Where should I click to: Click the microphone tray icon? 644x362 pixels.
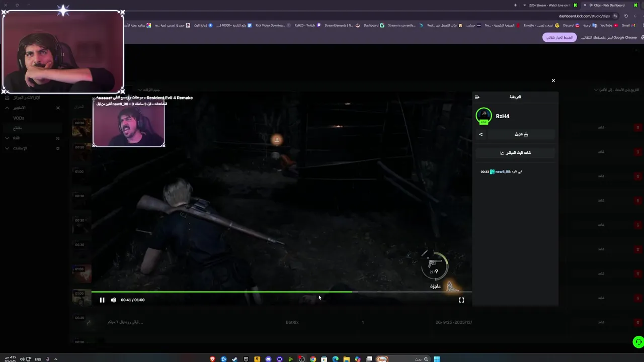click(48, 359)
